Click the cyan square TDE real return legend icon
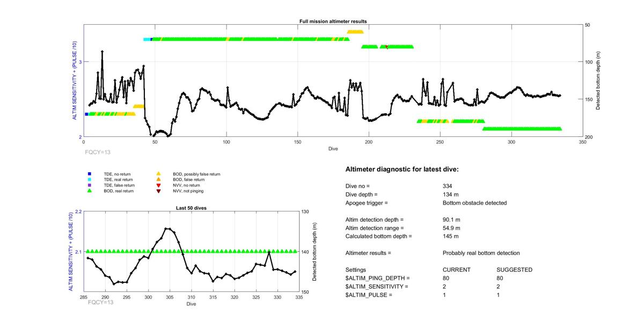This screenshot has height=328, width=644. (90, 179)
